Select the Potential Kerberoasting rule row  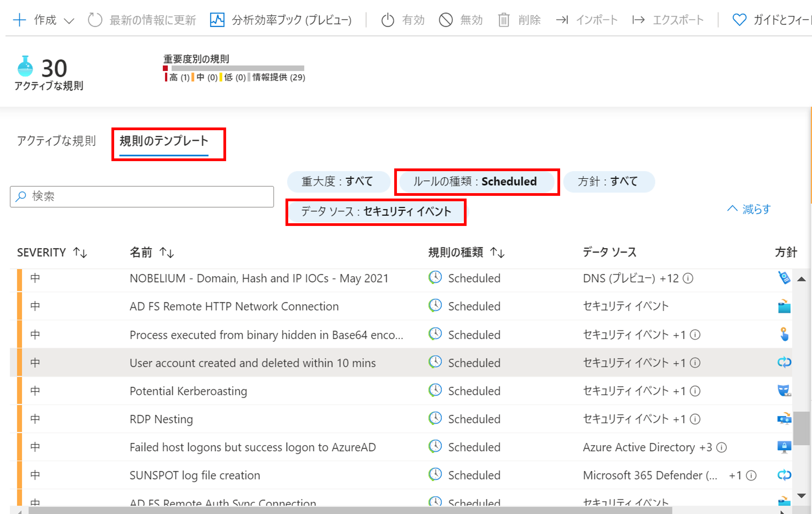pos(188,391)
